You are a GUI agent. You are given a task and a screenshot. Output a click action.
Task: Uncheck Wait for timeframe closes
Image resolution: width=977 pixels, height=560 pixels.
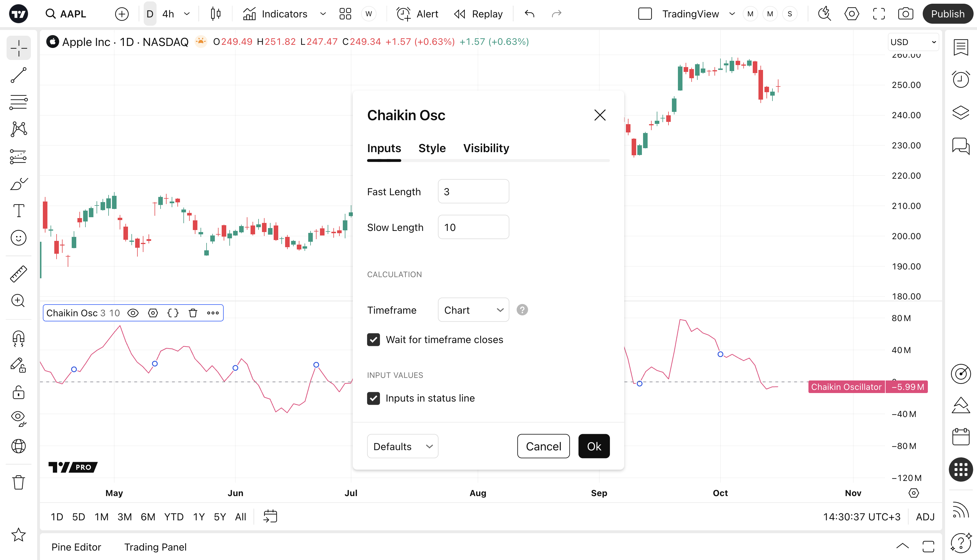click(x=373, y=340)
